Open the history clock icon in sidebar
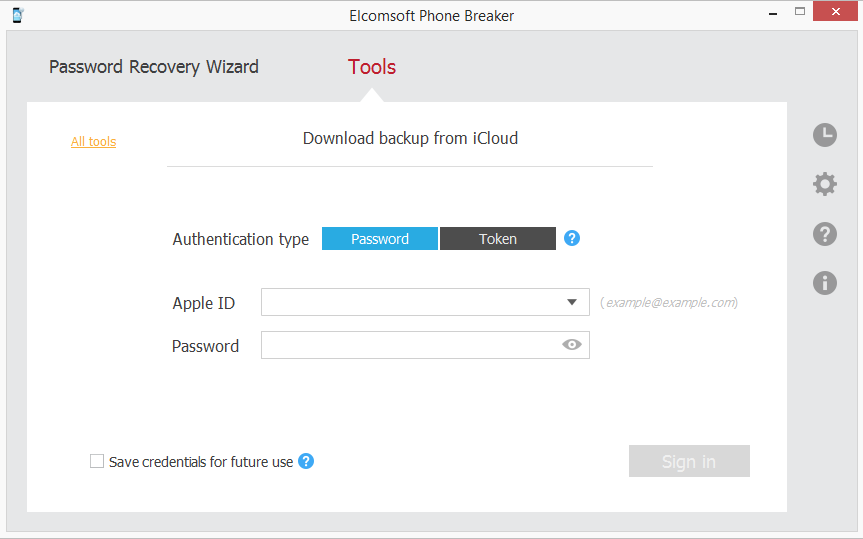The width and height of the screenshot is (863, 539). 824,135
